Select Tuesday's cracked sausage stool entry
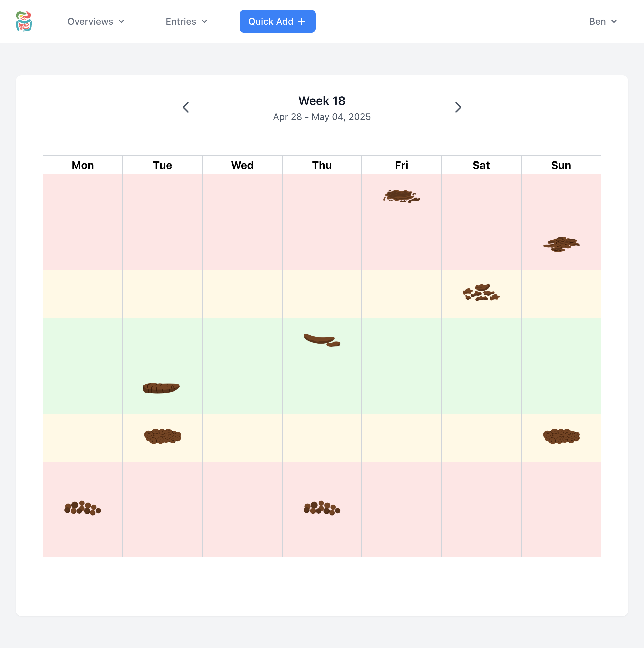Image resolution: width=644 pixels, height=648 pixels. click(x=161, y=388)
